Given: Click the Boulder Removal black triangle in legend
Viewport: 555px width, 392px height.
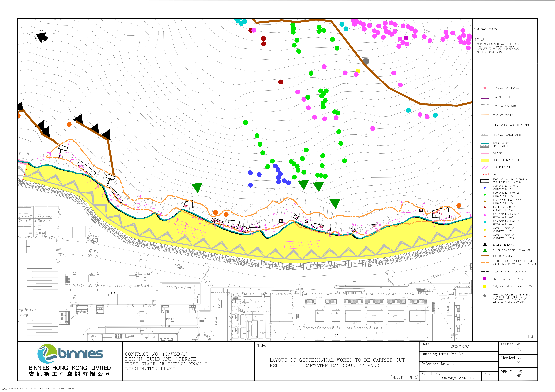Looking at the screenshot, I should [x=485, y=244].
